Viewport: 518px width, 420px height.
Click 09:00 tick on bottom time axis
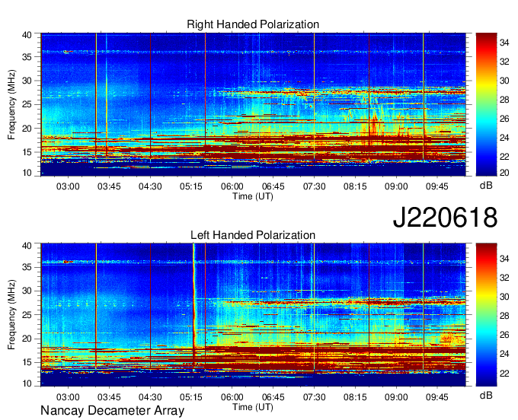coord(396,397)
